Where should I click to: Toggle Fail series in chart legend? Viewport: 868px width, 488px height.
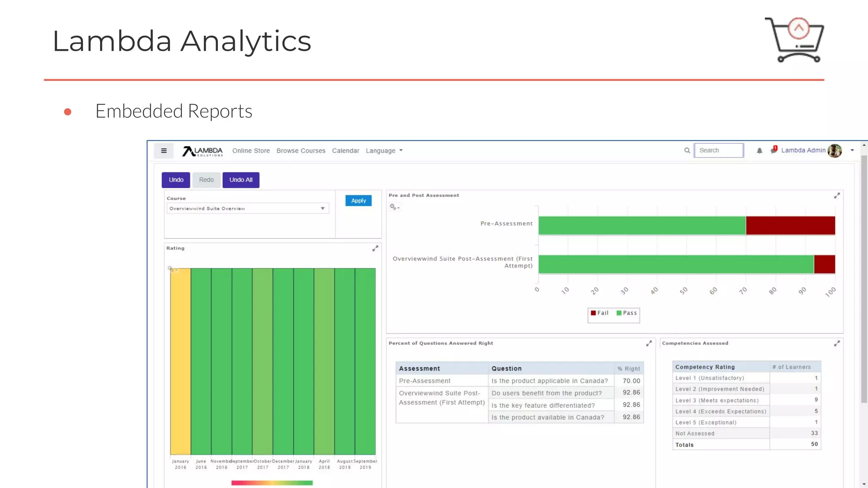[600, 313]
